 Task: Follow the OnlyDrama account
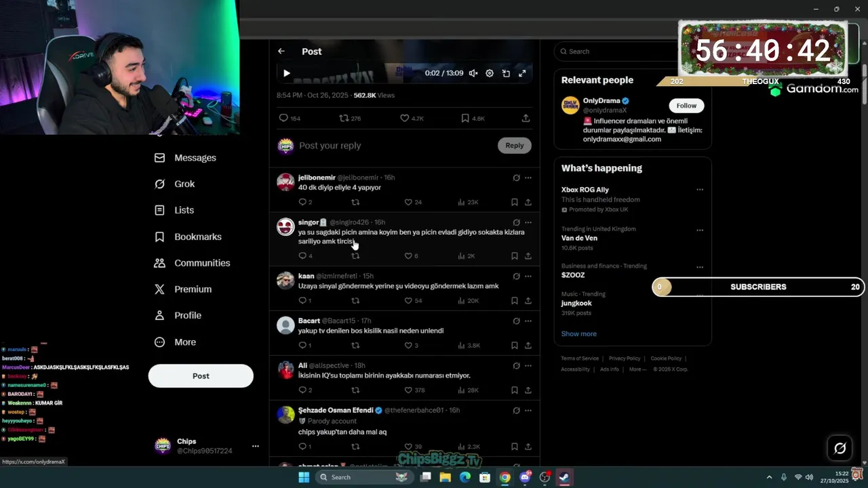coord(686,106)
